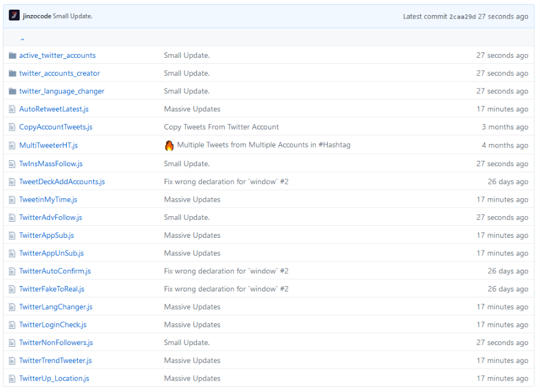Click file icon beside TwitterLangChanger.js
Screen dimensions: 540x392
(12, 307)
